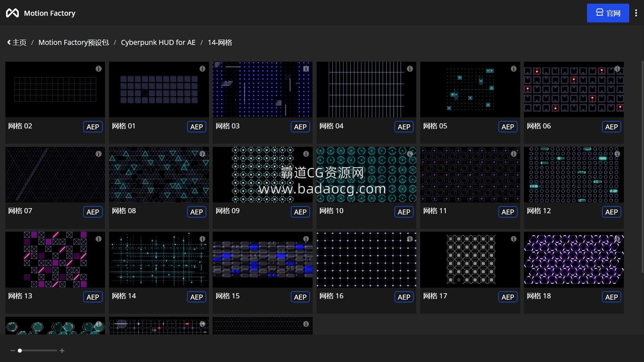Viewport: 644px width, 362px height.
Task: Select the 网格 02 grid thumbnail
Action: point(55,89)
